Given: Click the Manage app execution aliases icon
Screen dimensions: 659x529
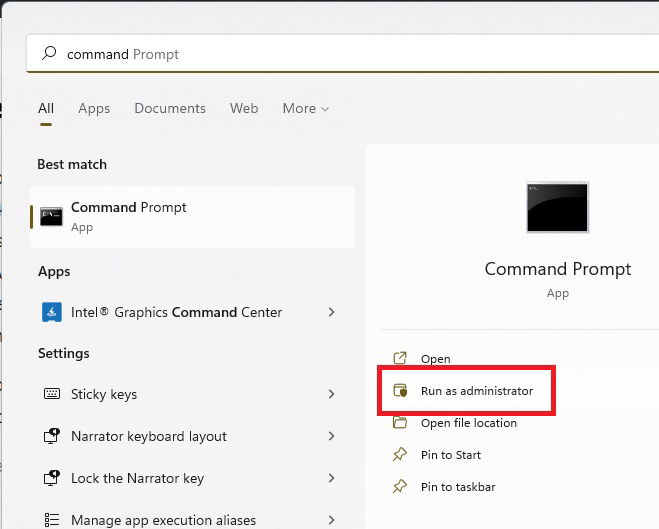Looking at the screenshot, I should coord(52,520).
